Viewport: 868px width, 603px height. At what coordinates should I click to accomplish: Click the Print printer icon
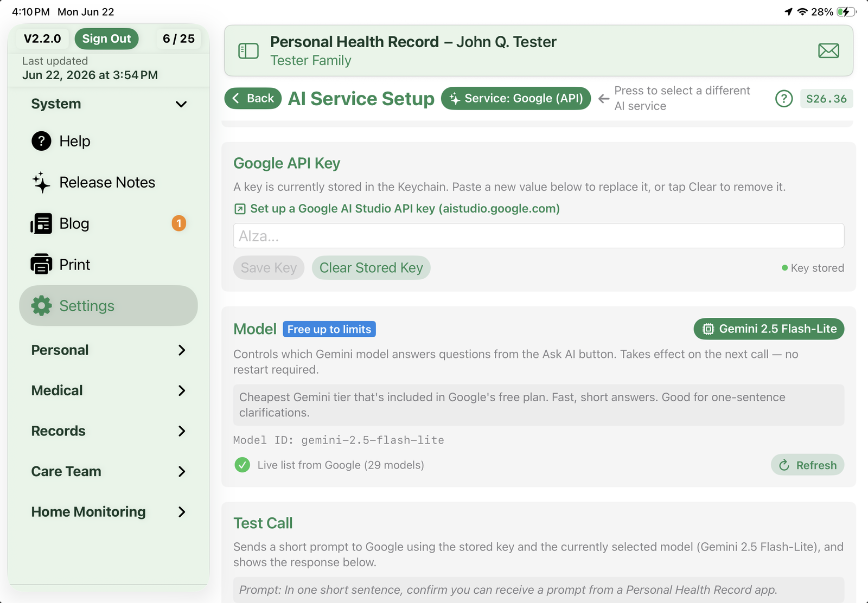click(x=41, y=265)
